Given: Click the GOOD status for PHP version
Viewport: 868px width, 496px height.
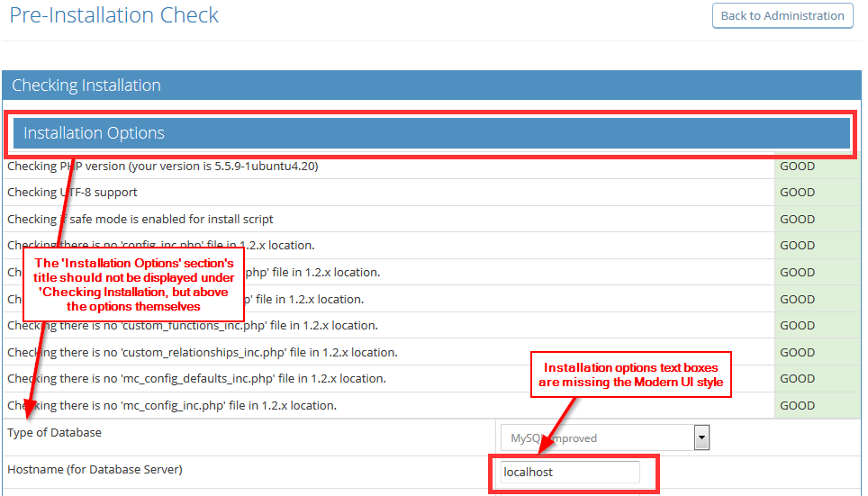Looking at the screenshot, I should [x=797, y=166].
